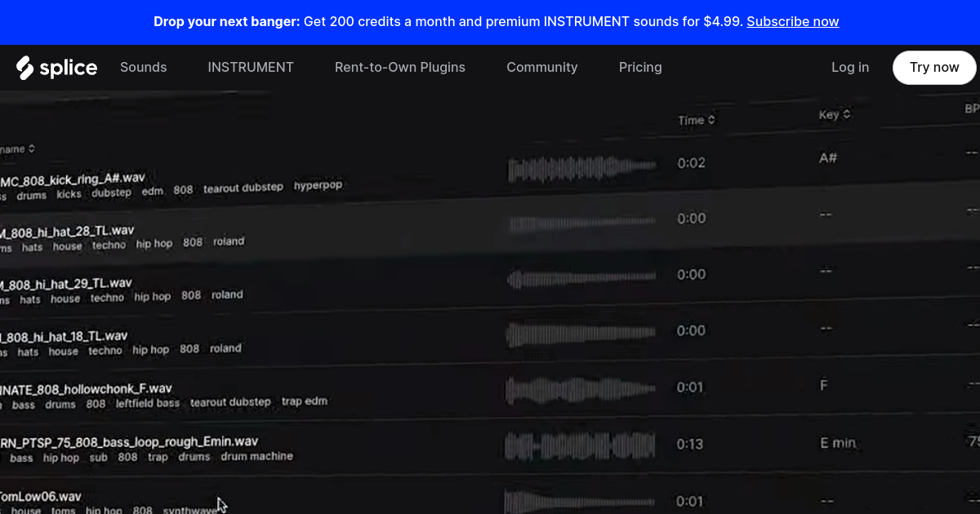Sort the list by Key column
Screen dimensions: 980x514
point(835,115)
